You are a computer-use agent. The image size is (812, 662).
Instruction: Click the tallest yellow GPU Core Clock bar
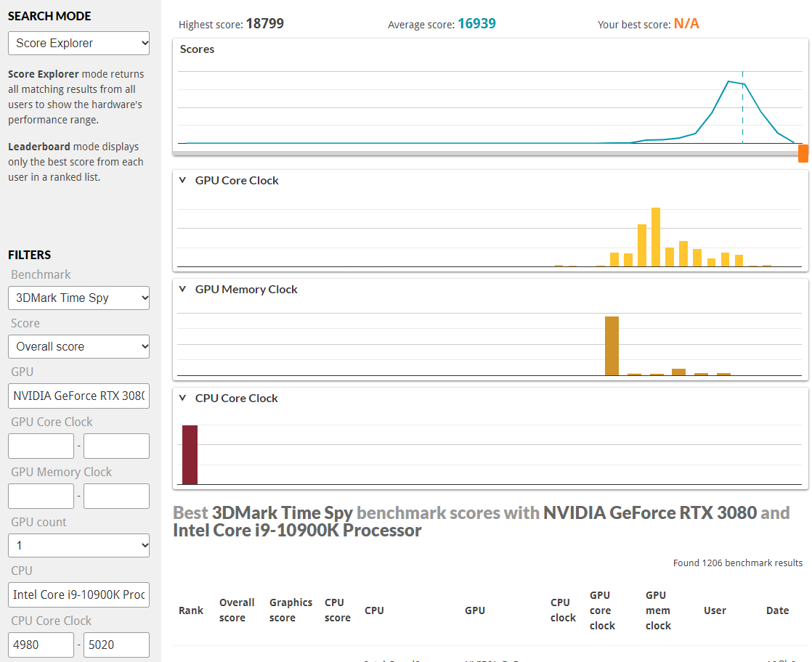[656, 237]
